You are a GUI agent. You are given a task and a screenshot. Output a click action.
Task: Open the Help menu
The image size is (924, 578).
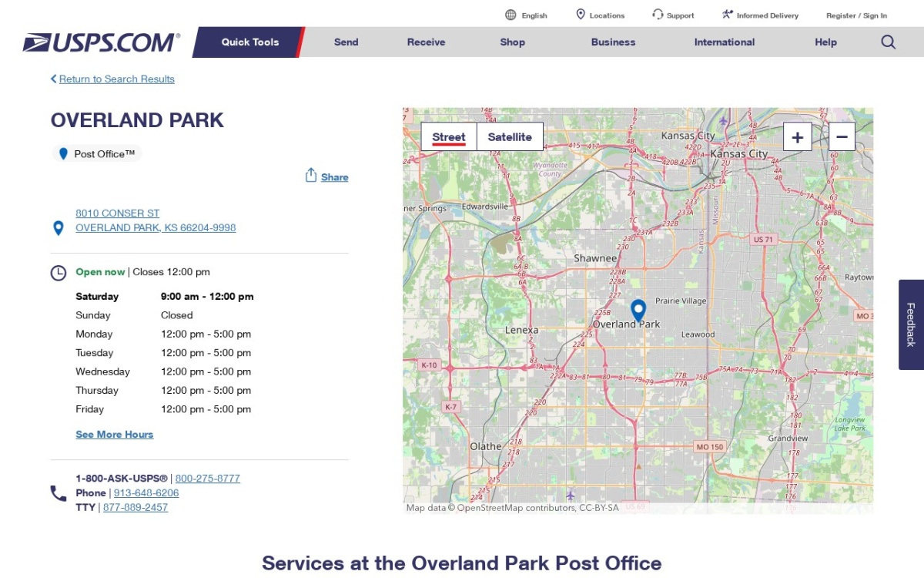pyautogui.click(x=826, y=42)
